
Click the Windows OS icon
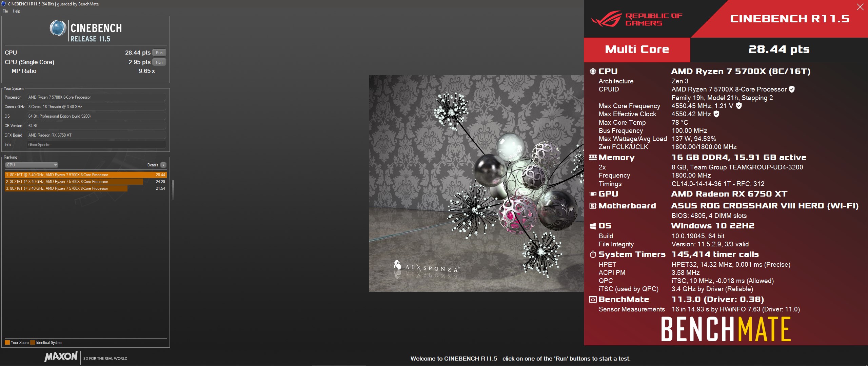(x=593, y=226)
